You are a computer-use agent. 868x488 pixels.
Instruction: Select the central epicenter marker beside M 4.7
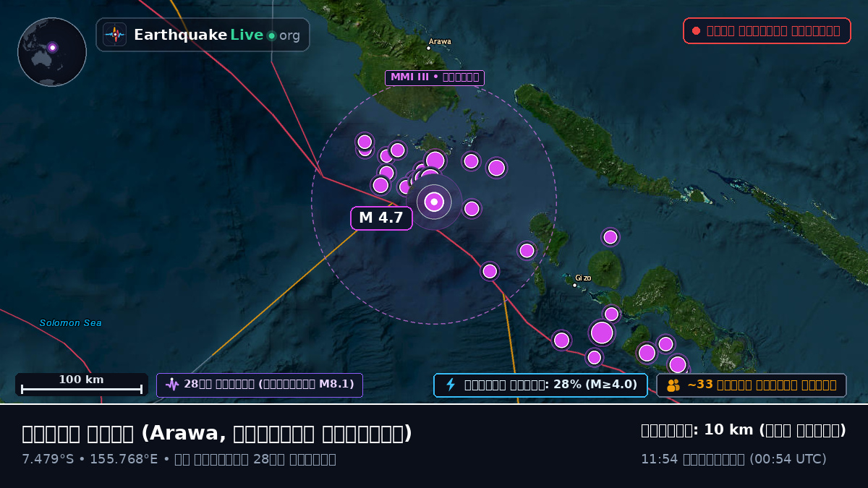pyautogui.click(x=434, y=202)
